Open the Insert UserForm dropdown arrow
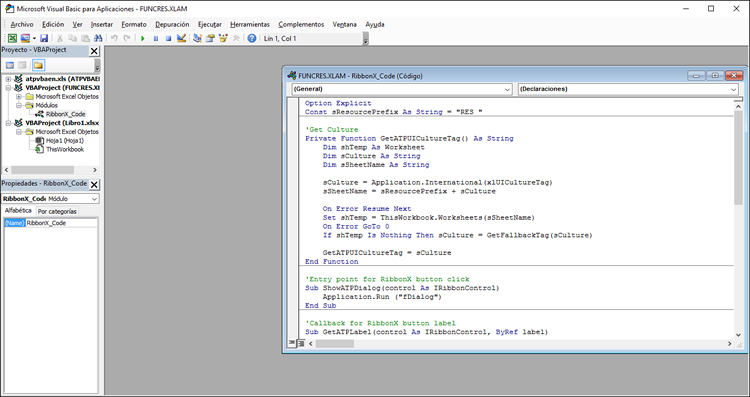This screenshot has width=750, height=397. [34, 38]
